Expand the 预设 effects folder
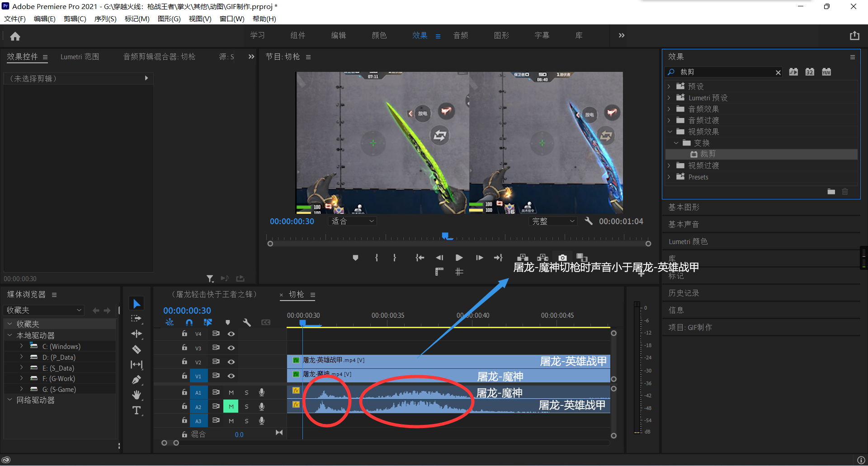 (x=669, y=86)
